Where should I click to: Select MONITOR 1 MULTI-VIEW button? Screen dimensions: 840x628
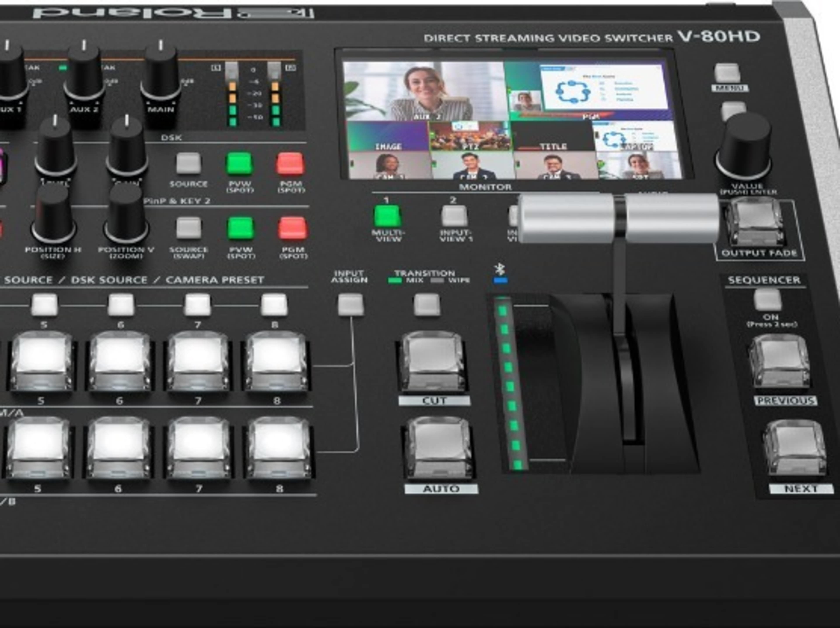pos(387,216)
